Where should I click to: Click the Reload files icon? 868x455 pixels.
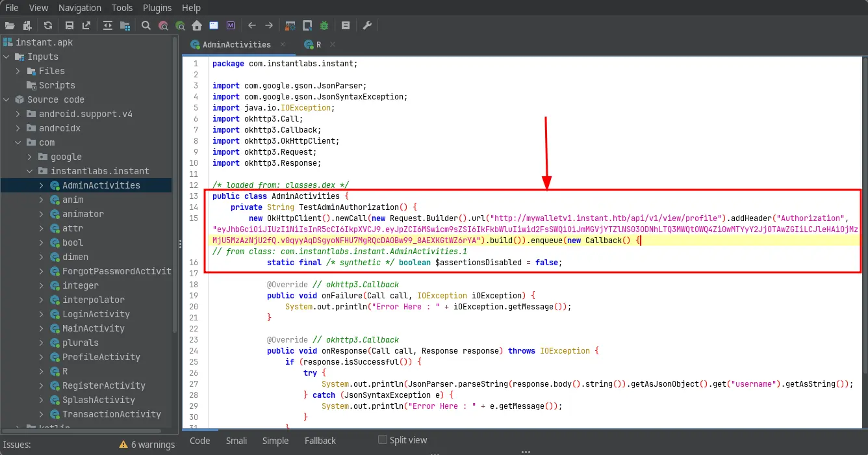coord(48,25)
